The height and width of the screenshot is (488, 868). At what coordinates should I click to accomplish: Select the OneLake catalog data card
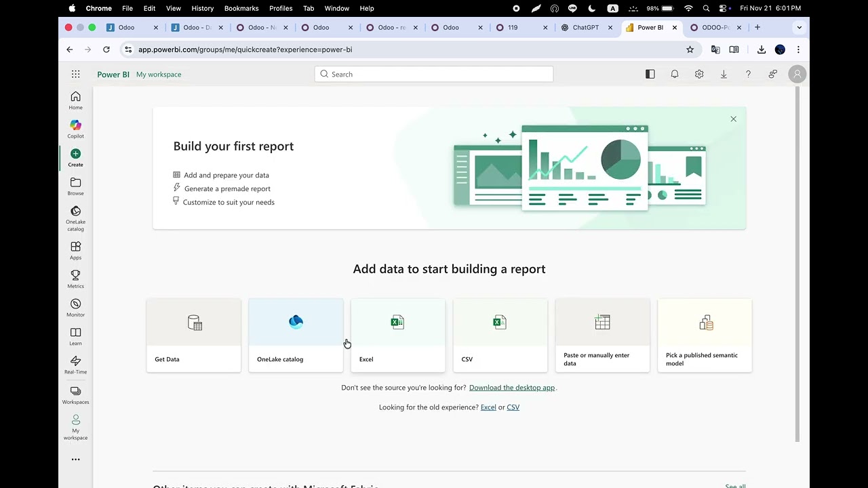coord(296,335)
